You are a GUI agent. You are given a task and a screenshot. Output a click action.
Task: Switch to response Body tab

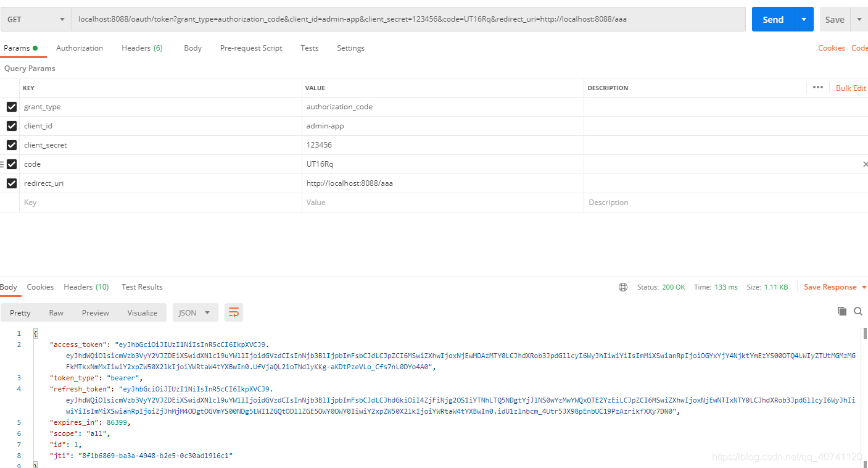(x=9, y=287)
